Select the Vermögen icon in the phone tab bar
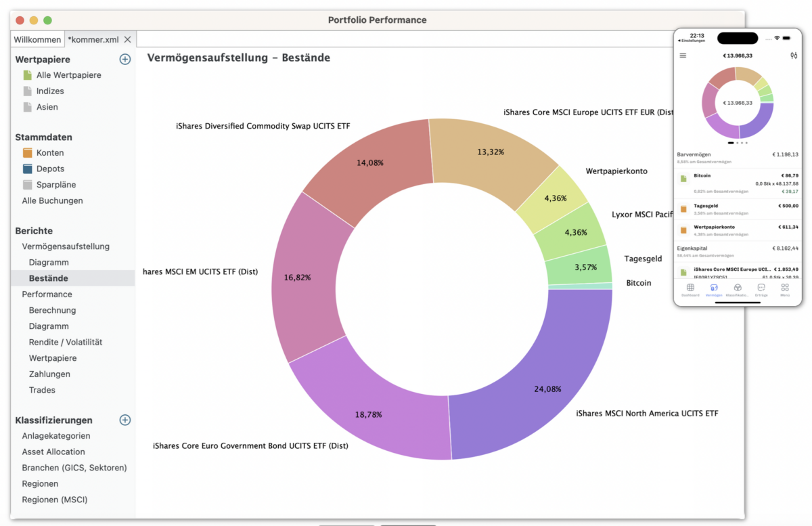The height and width of the screenshot is (526, 812). [x=713, y=288]
